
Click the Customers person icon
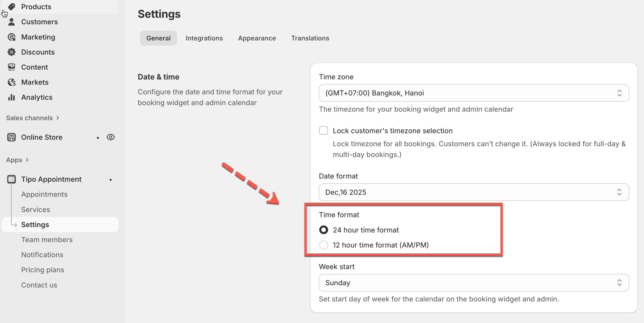tap(11, 22)
